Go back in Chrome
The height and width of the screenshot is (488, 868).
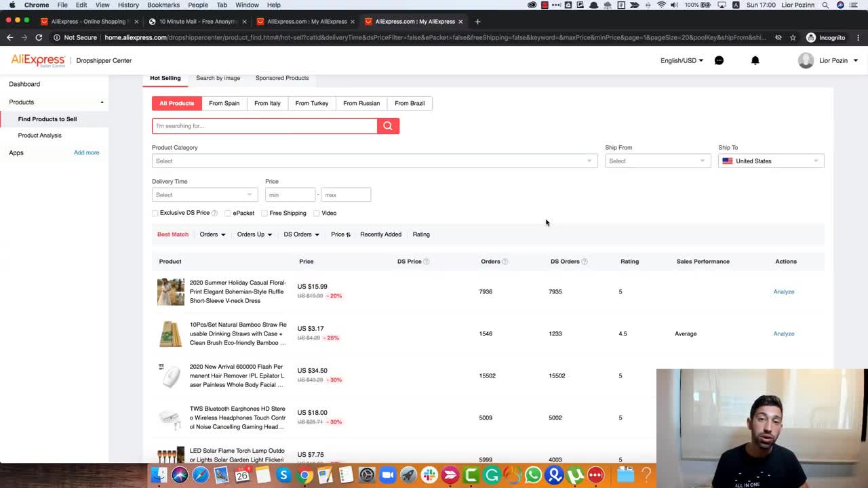9,37
